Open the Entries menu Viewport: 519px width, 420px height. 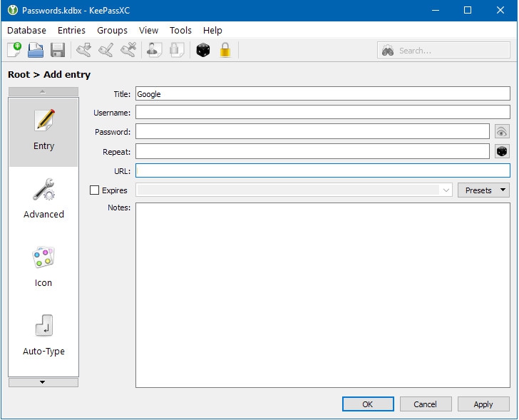(71, 31)
